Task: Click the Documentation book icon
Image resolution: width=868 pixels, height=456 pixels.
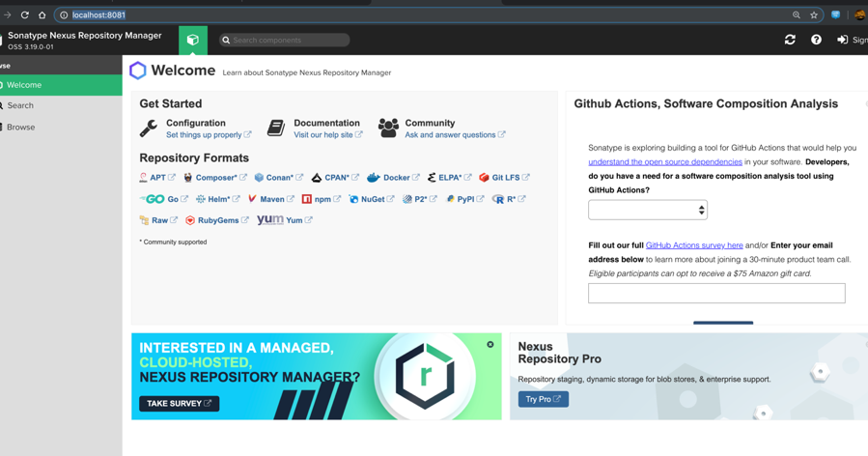Action: tap(276, 128)
